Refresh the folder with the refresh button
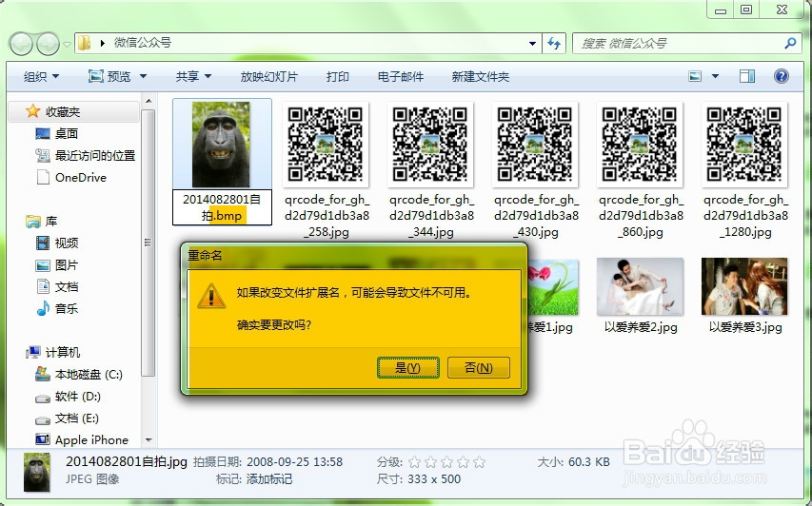 [554, 44]
